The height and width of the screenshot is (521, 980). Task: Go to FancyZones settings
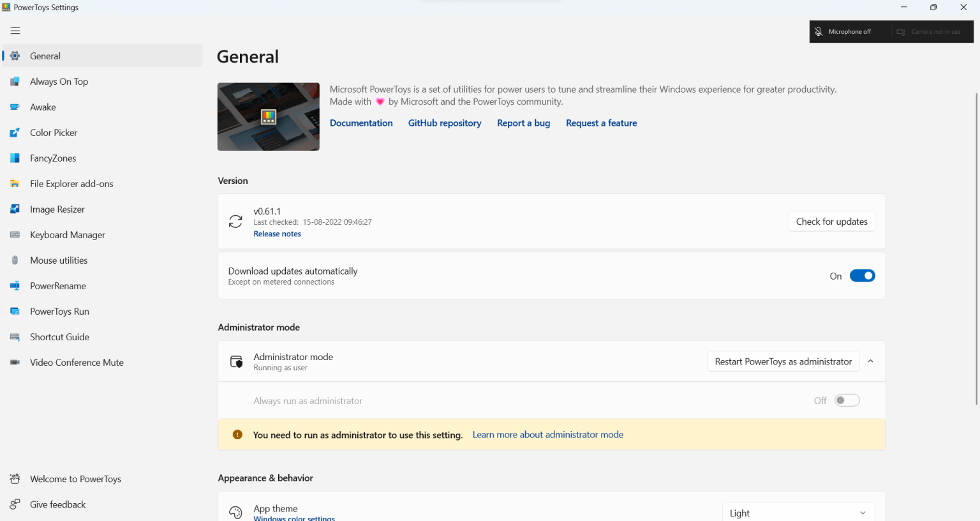(x=102, y=158)
